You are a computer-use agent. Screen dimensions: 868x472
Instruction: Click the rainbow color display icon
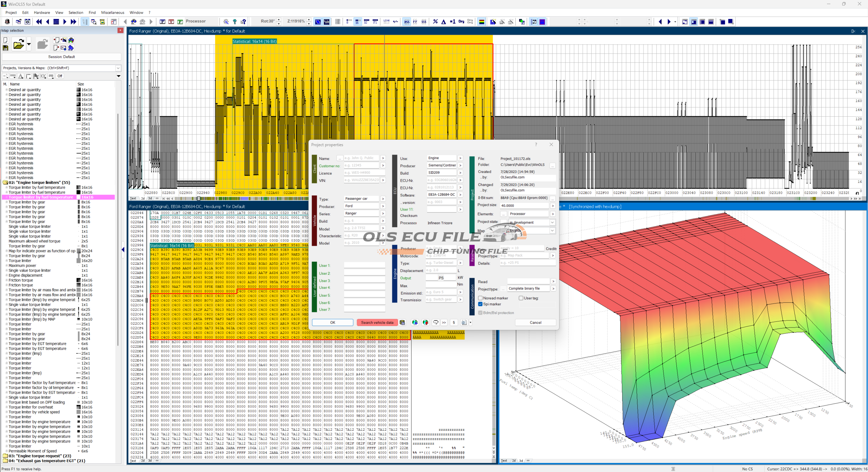(x=481, y=22)
